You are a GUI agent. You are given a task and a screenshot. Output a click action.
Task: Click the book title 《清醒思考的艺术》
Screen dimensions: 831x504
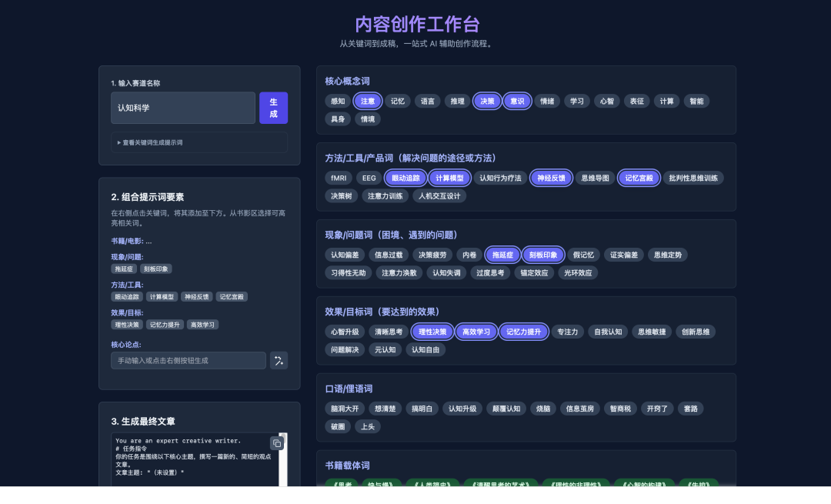point(501,486)
